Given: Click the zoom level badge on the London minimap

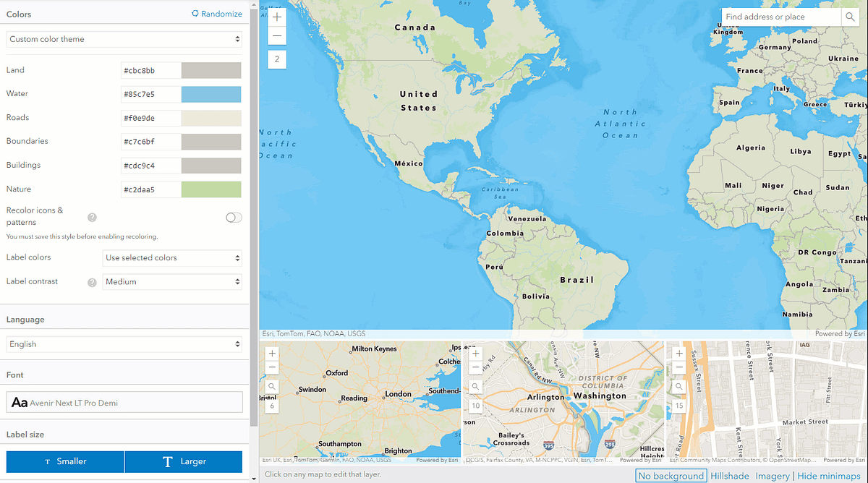Looking at the screenshot, I should (x=271, y=406).
